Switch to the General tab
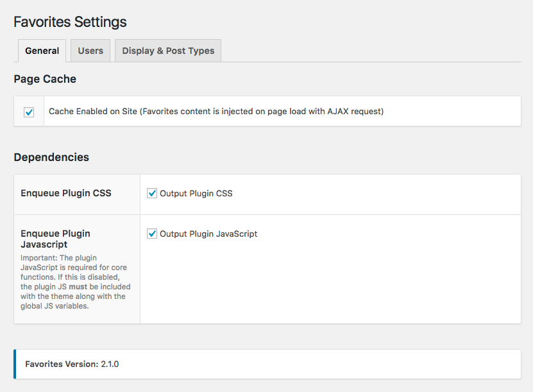The image size is (533, 392). pos(42,51)
